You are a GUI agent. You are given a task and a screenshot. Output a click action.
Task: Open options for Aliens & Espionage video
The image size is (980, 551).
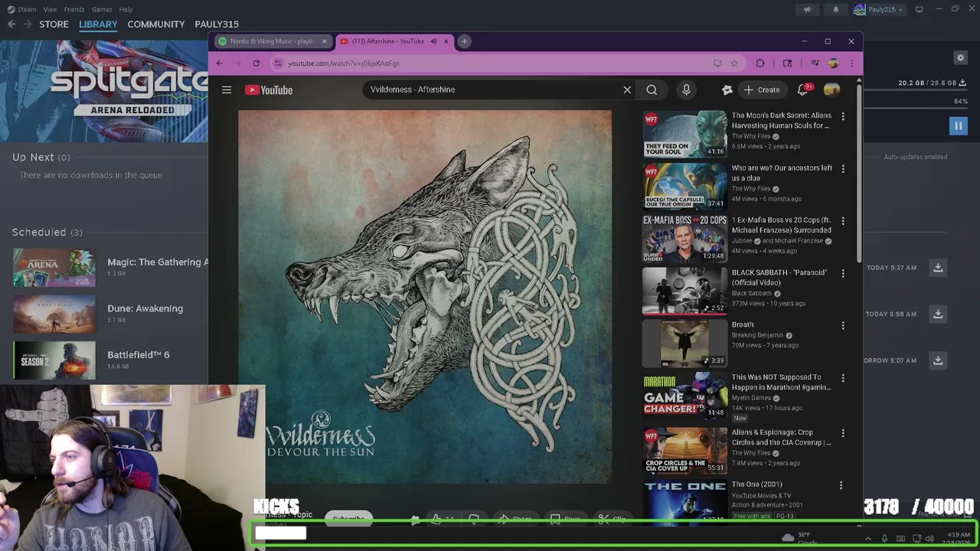[843, 433]
